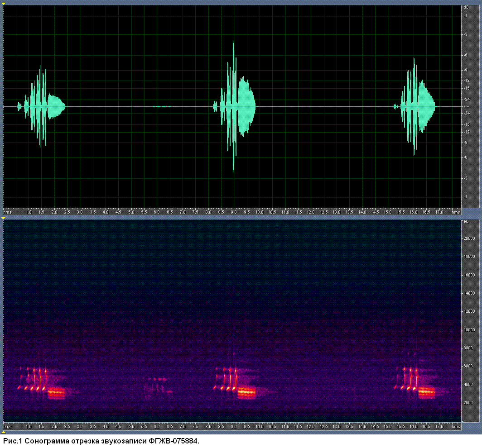Click 14.0 on the spectrogram time ruler
Image resolution: width=482 pixels, height=448 pixels.
pyautogui.click(x=362, y=427)
